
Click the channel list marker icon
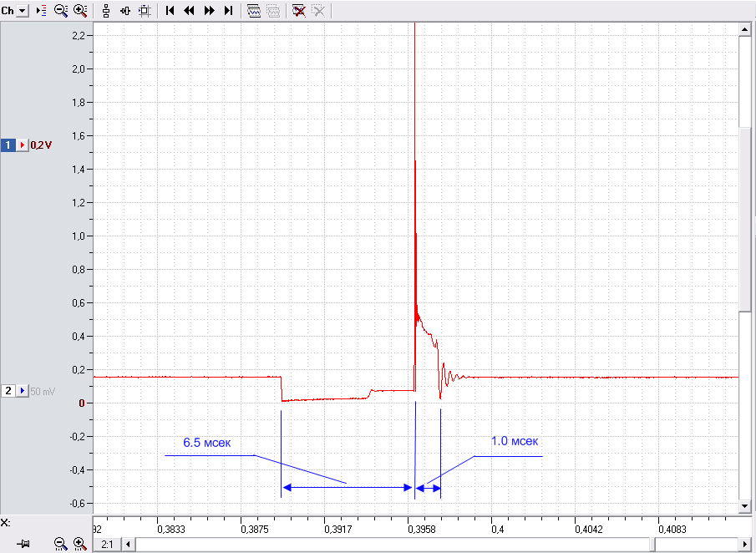coord(42,11)
